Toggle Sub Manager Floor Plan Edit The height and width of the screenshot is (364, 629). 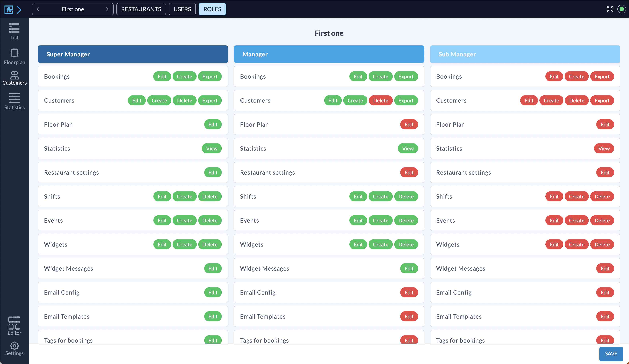pyautogui.click(x=605, y=124)
